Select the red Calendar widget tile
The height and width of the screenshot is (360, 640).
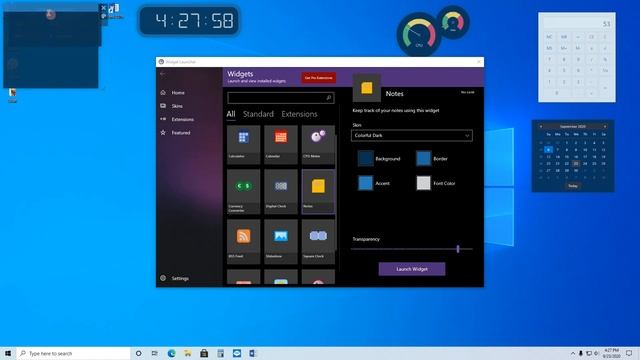[x=281, y=144]
